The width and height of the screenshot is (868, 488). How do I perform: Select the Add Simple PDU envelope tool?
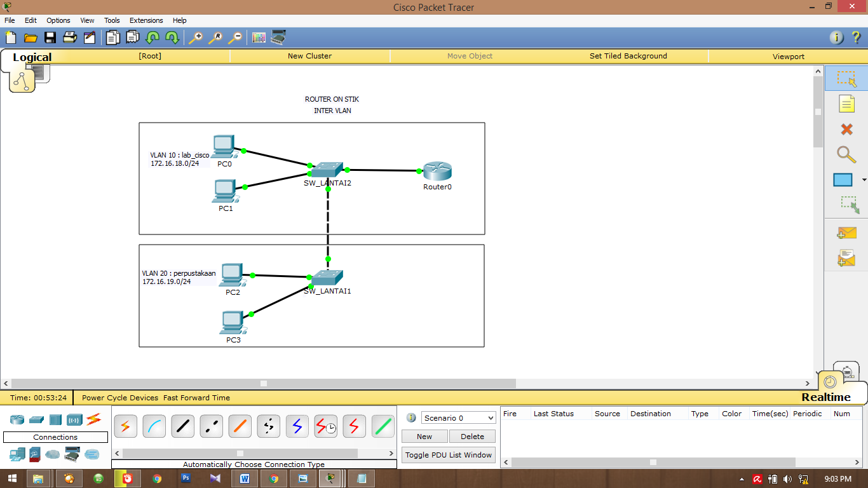pyautogui.click(x=846, y=233)
